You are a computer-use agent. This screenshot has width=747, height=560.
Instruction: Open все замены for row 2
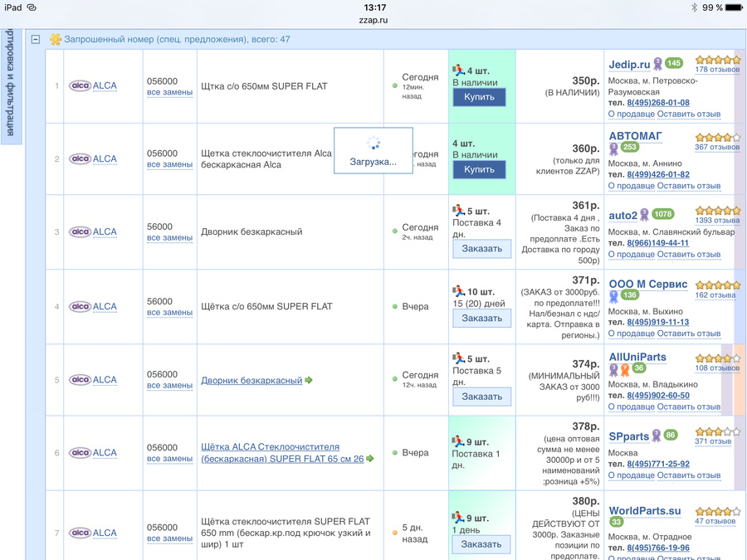click(169, 165)
